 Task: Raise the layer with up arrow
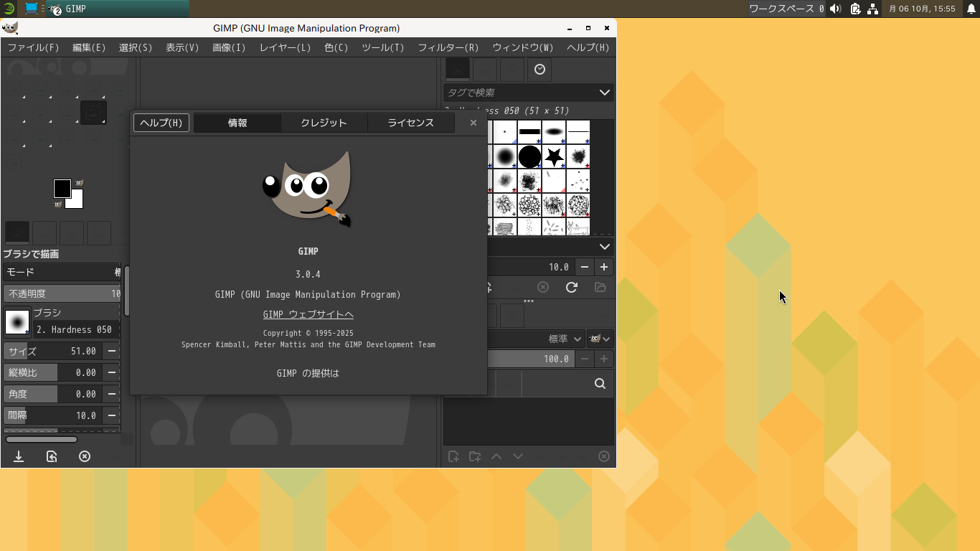coord(496,456)
